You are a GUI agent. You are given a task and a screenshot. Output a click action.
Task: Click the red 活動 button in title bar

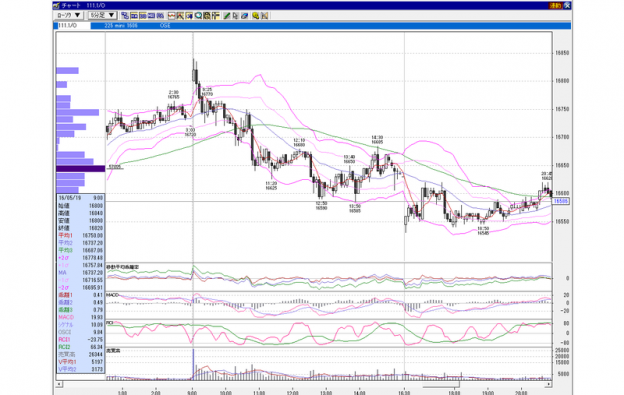coord(555,6)
